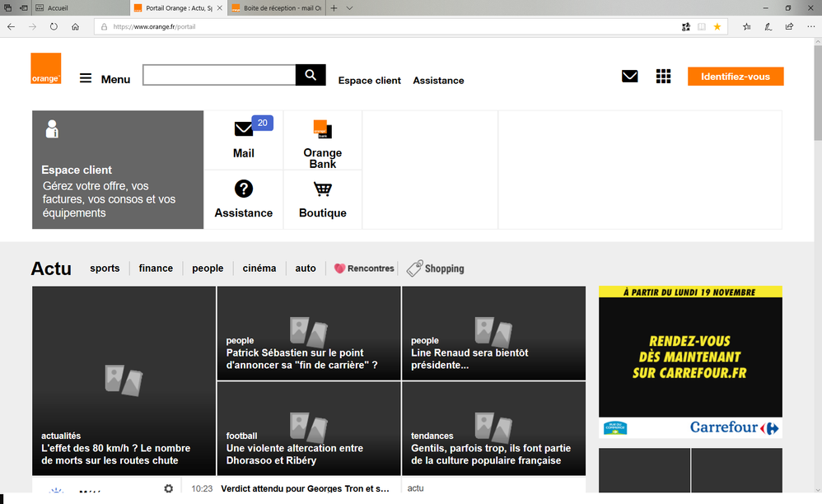Refresh the page
Screen dimensions: 822x504
pyautogui.click(x=54, y=26)
